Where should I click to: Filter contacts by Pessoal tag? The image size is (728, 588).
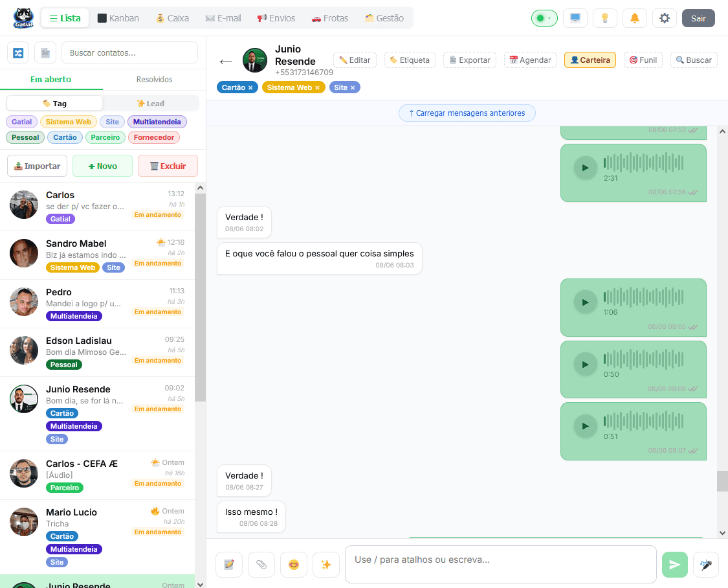click(x=25, y=137)
